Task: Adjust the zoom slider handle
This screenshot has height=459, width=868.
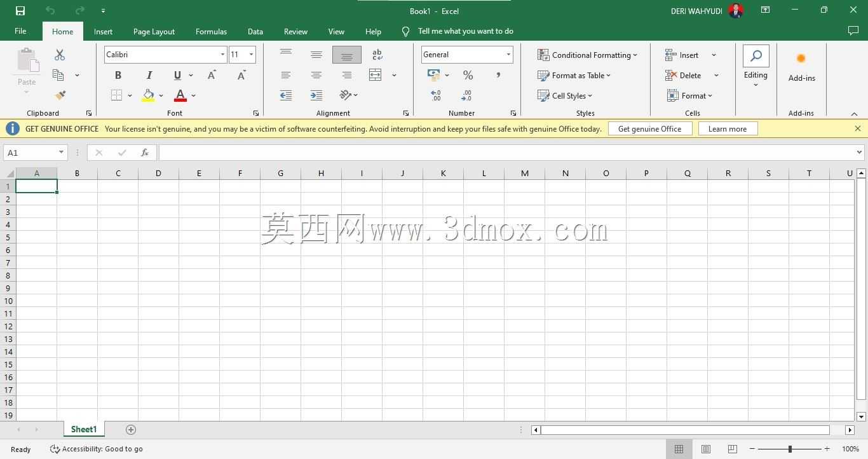Action: pyautogui.click(x=790, y=449)
